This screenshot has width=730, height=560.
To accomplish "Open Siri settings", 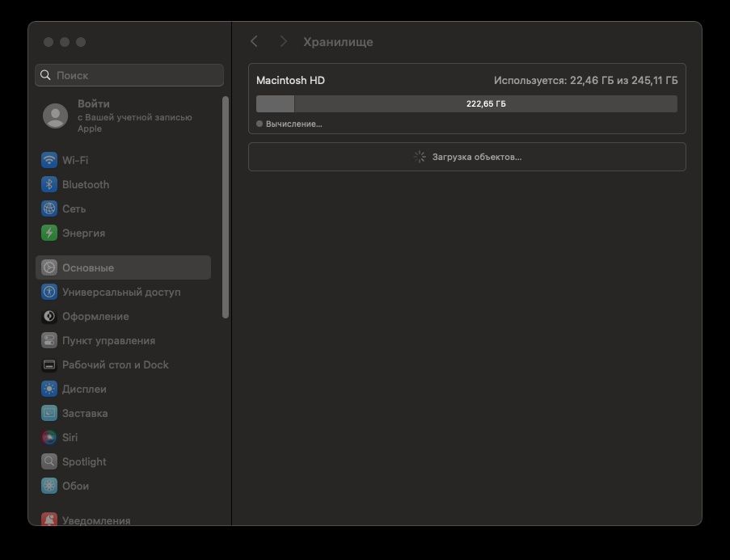I will click(x=123, y=437).
